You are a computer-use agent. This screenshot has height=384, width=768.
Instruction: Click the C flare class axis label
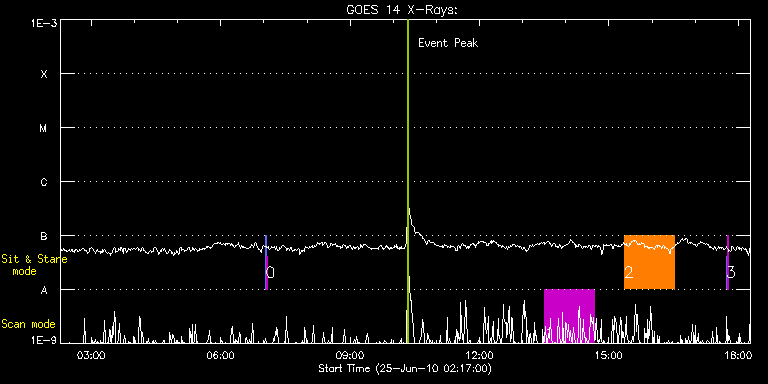pyautogui.click(x=44, y=182)
